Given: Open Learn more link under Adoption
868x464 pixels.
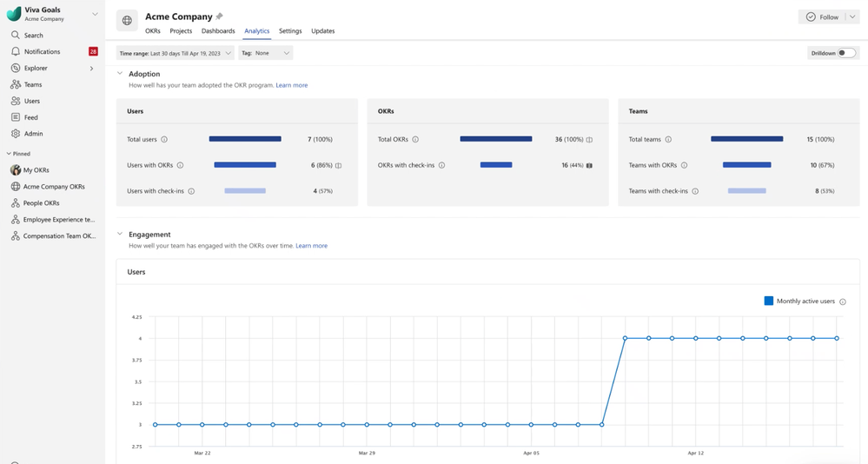Looking at the screenshot, I should coord(292,85).
